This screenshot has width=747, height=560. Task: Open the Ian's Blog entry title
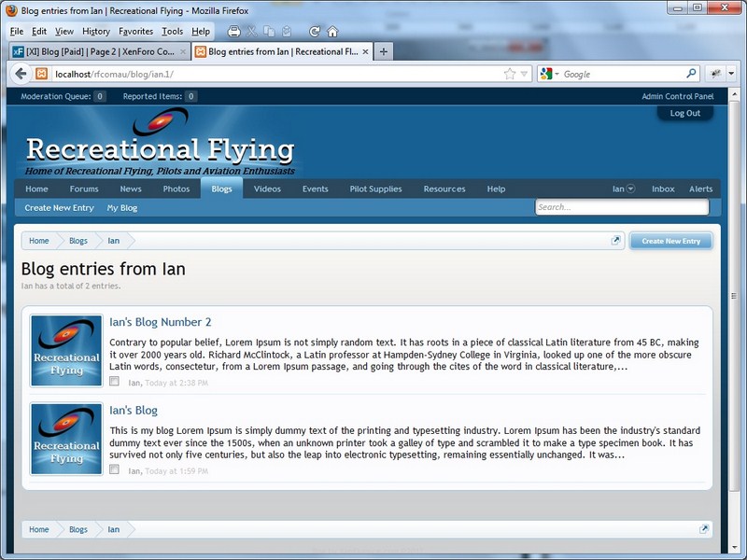134,410
